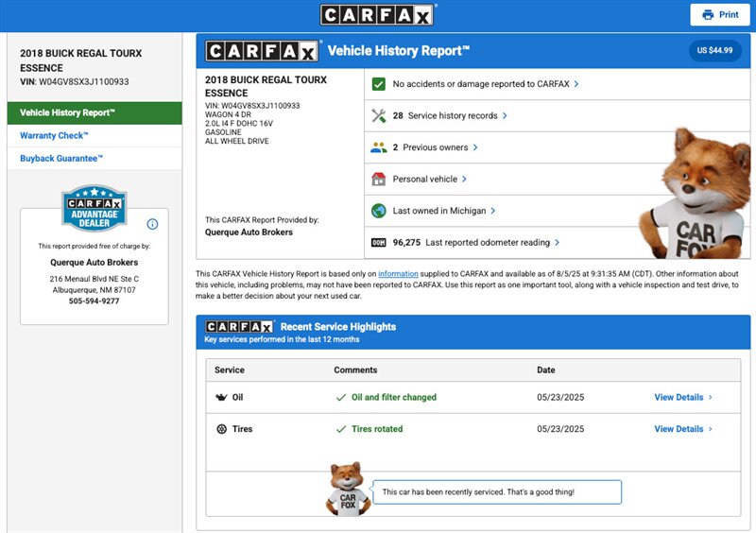
Task: Click the checkmark beside Tires rotated
Action: (x=341, y=429)
